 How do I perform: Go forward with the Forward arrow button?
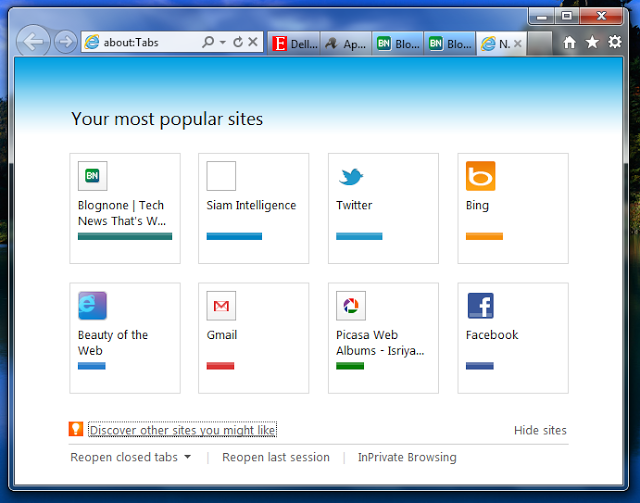65,42
